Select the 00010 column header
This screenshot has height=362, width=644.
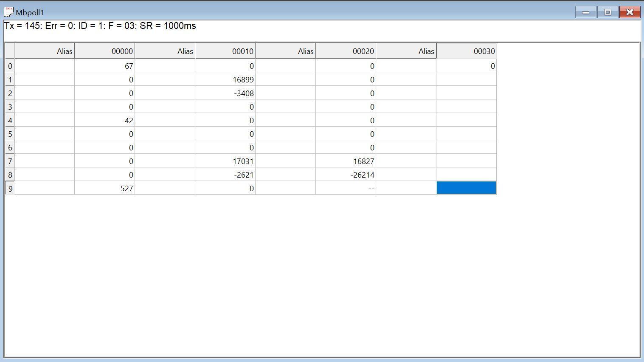click(225, 51)
